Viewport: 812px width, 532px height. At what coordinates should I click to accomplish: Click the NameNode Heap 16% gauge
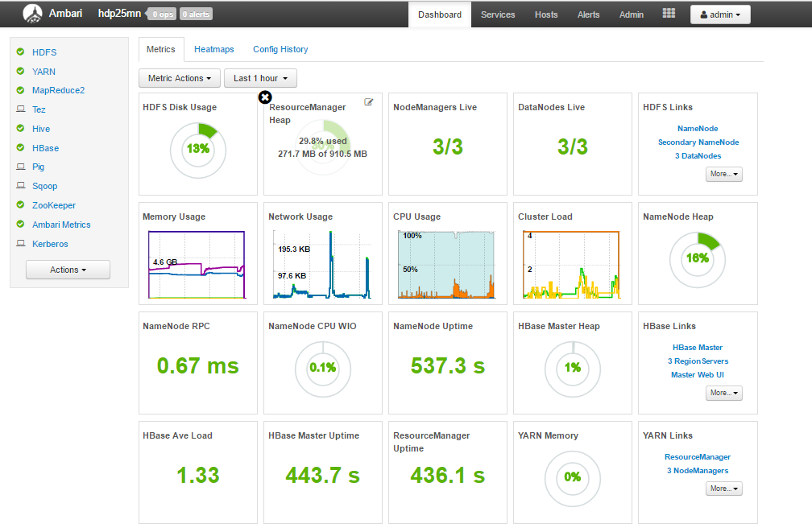click(698, 259)
